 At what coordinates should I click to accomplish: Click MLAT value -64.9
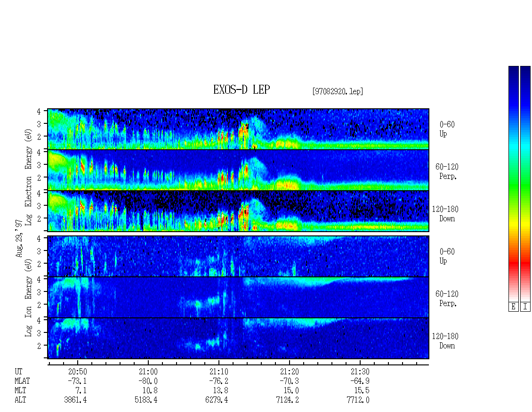[x=360, y=381]
